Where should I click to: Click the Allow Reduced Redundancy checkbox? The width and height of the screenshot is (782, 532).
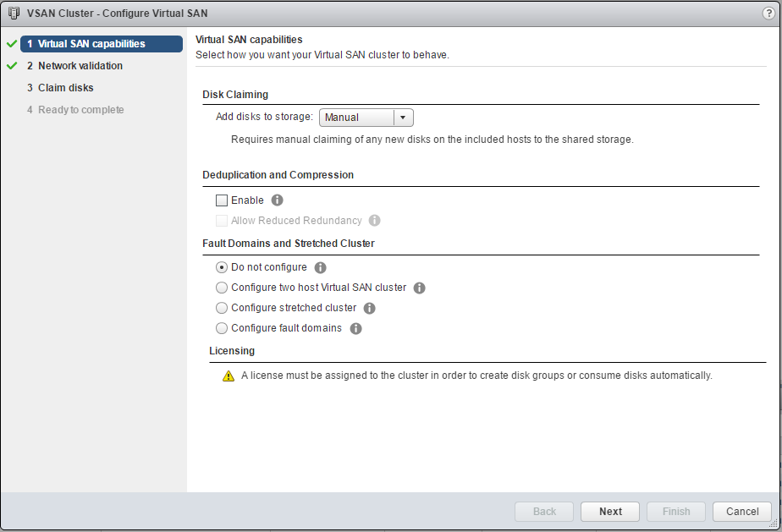coord(222,221)
